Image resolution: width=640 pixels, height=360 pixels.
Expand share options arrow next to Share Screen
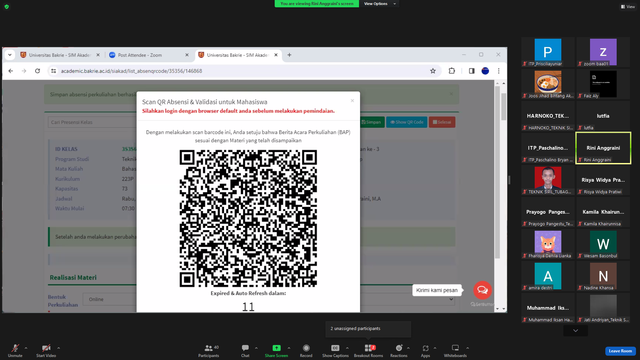pyautogui.click(x=289, y=348)
